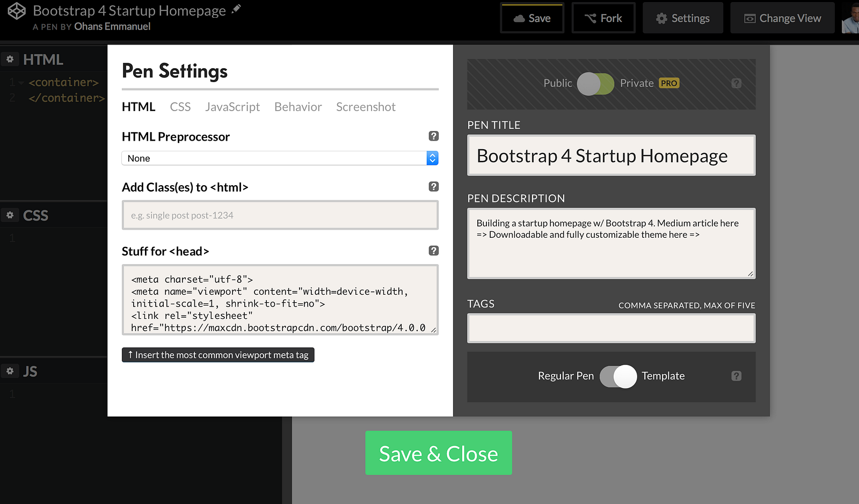Switch to the JavaScript settings tab

tap(232, 107)
